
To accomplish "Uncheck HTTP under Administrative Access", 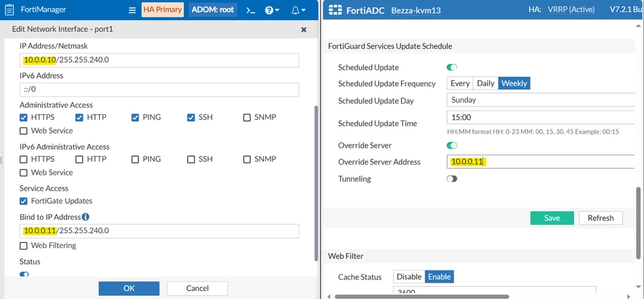I will click(x=79, y=117).
